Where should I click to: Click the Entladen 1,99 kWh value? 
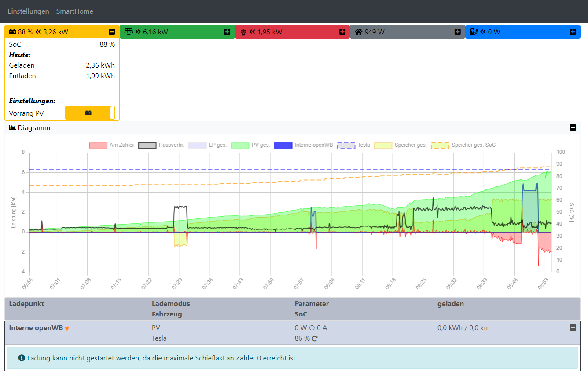[100, 76]
